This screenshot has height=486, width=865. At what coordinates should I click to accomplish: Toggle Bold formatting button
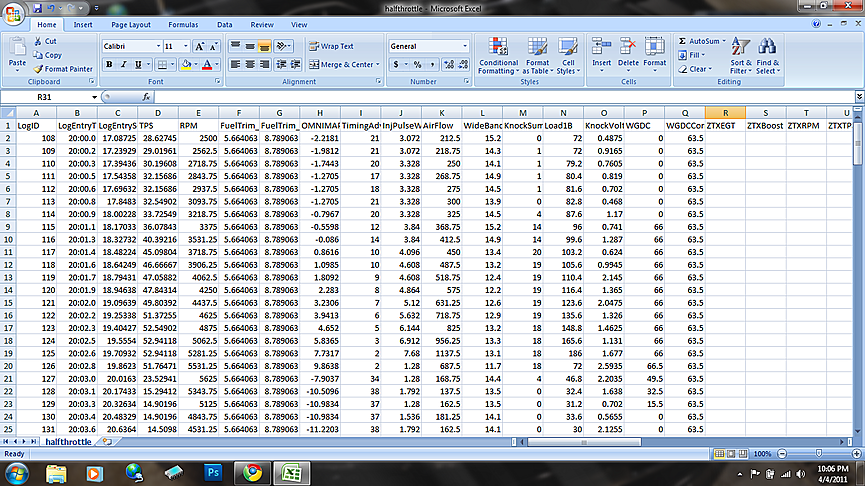(109, 65)
